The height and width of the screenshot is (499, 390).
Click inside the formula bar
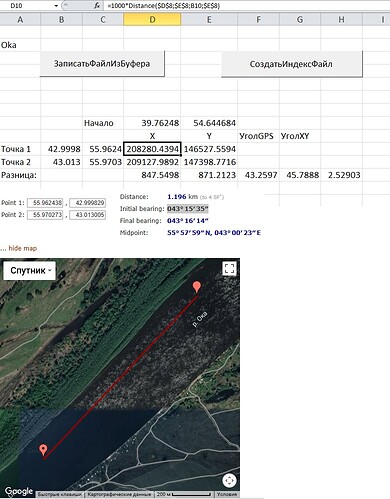coord(247,6)
